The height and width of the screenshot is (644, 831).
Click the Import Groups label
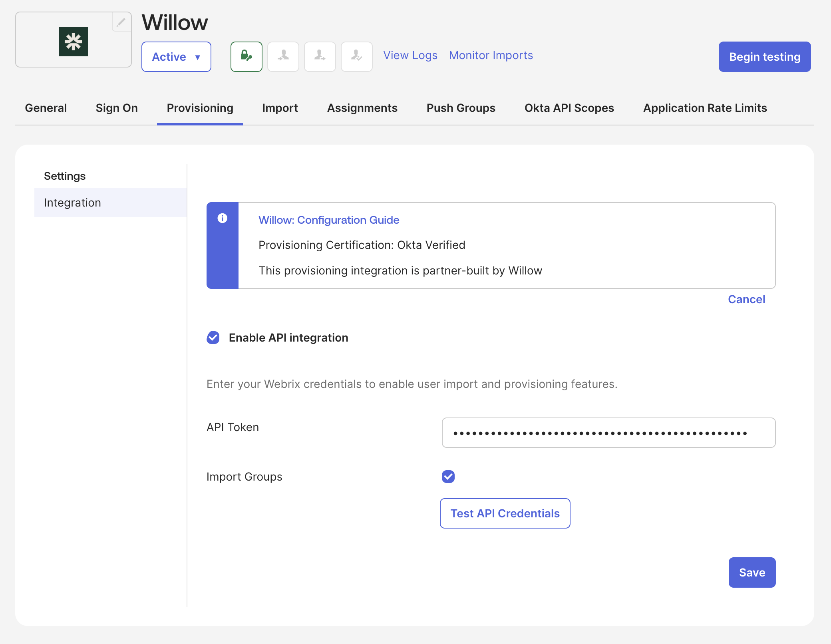[244, 477]
